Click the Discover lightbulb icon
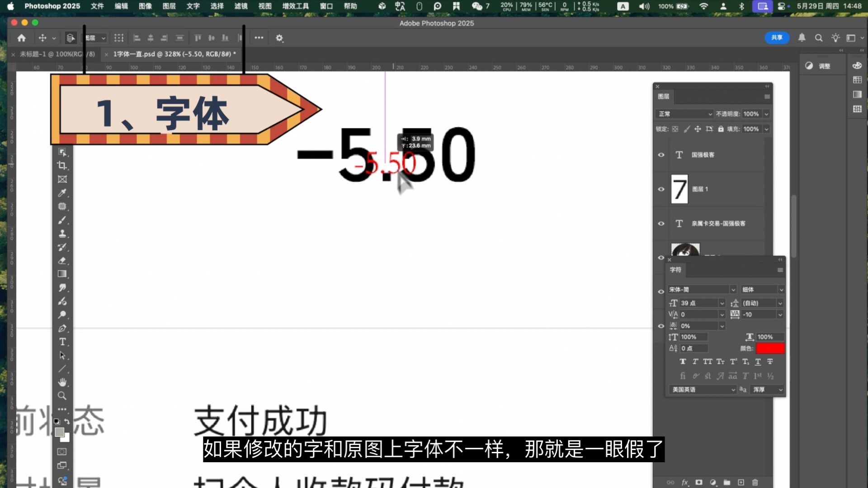The width and height of the screenshot is (868, 488). click(835, 38)
